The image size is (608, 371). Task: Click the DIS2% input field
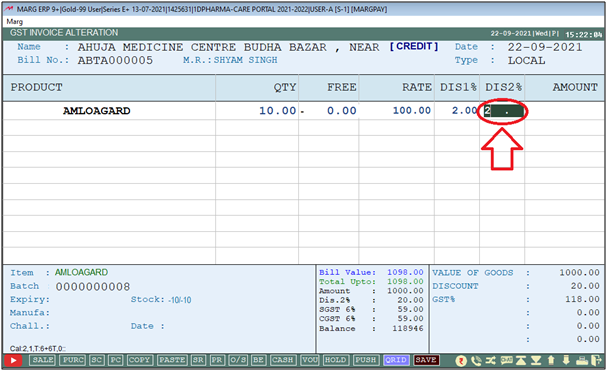point(504,111)
